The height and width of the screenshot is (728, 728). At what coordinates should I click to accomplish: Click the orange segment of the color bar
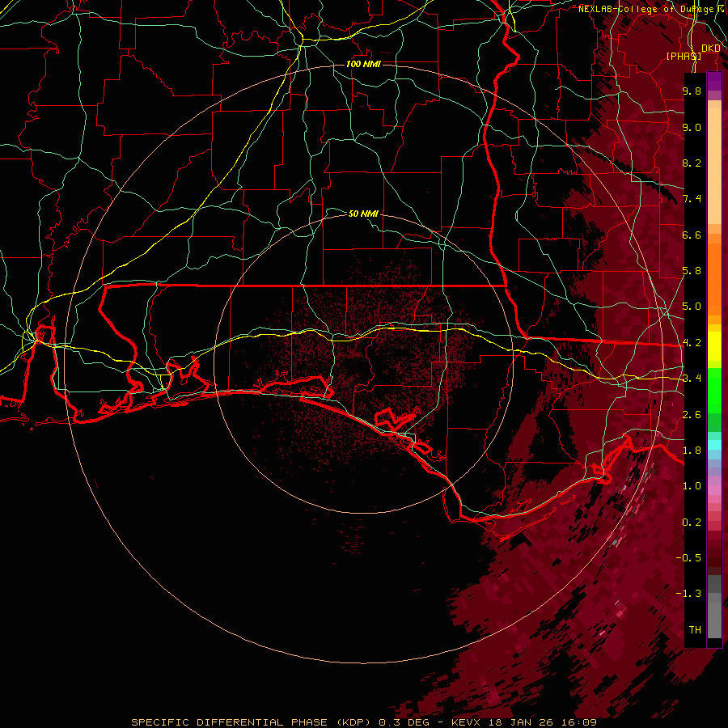tap(714, 278)
